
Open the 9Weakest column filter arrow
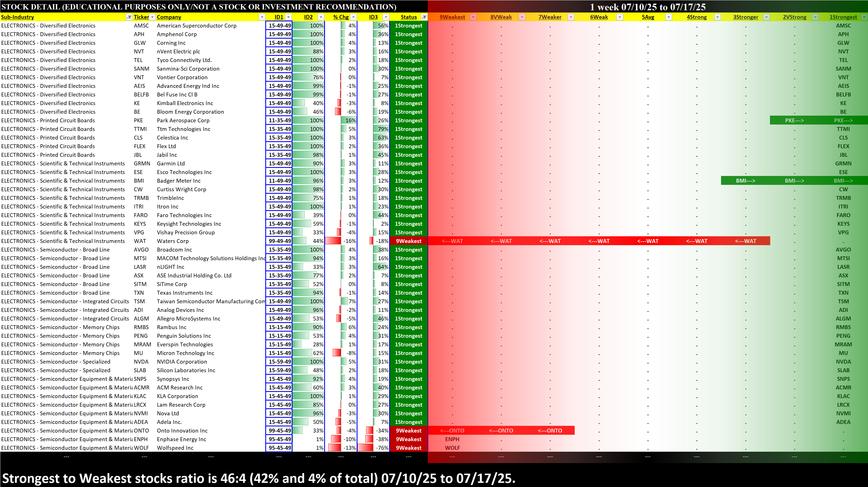(473, 17)
